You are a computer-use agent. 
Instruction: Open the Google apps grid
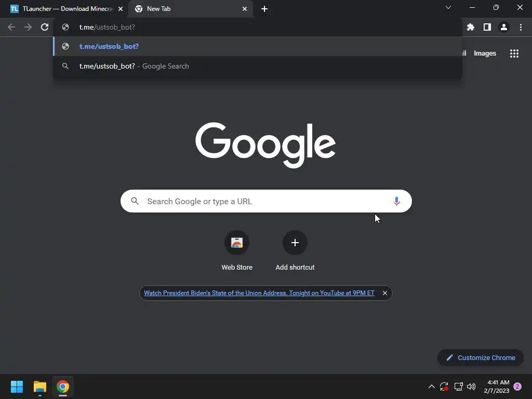pyautogui.click(x=514, y=54)
